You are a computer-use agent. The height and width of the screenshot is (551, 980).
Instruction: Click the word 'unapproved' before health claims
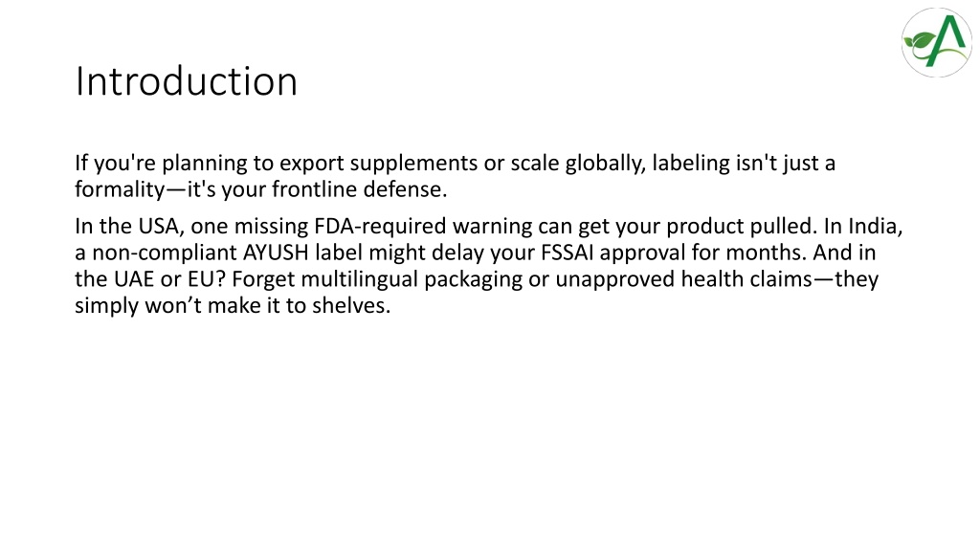tap(615, 278)
